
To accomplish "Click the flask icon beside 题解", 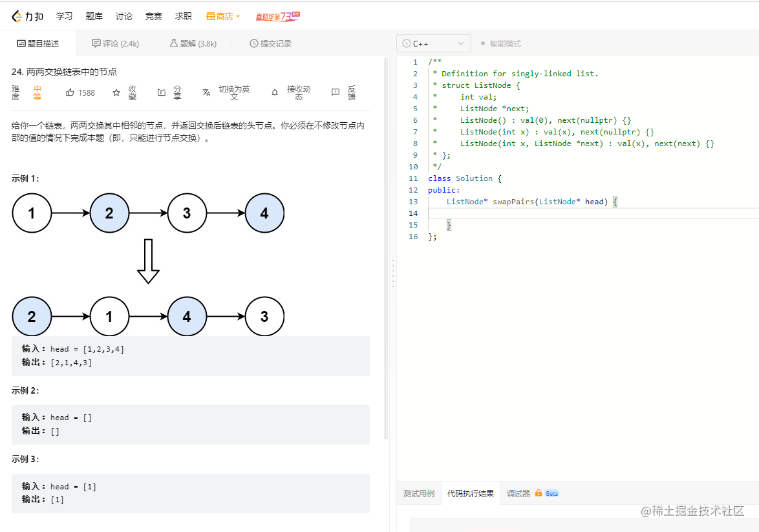I will coord(173,43).
